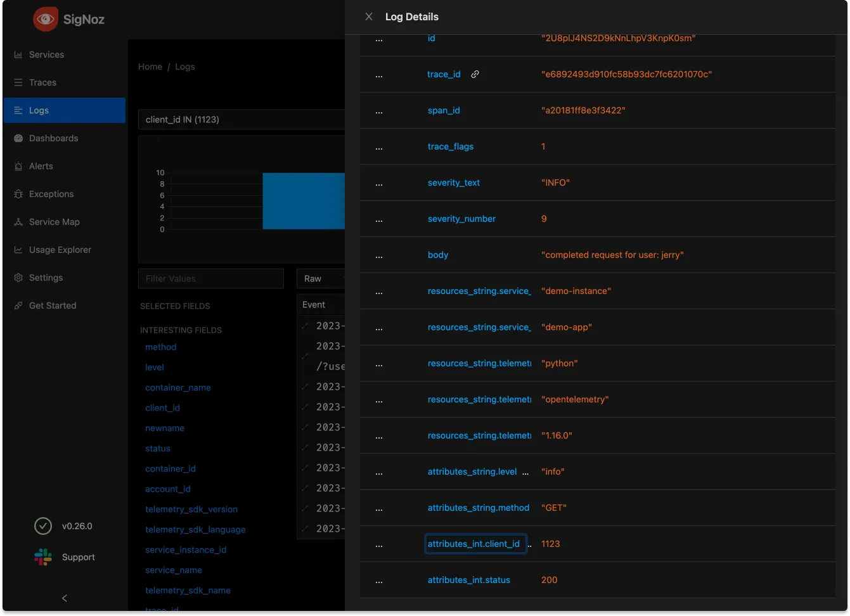Click the severity_text field name
This screenshot has height=616, width=850.
click(454, 183)
